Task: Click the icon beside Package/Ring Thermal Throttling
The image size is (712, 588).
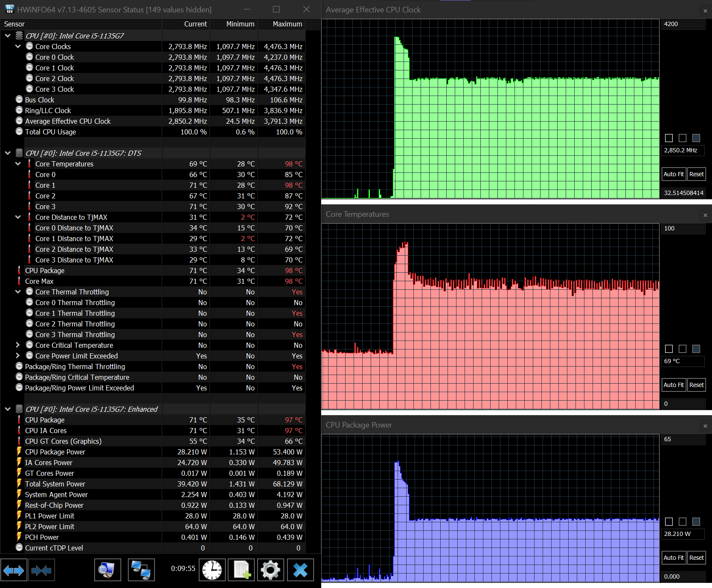Action: (19, 366)
